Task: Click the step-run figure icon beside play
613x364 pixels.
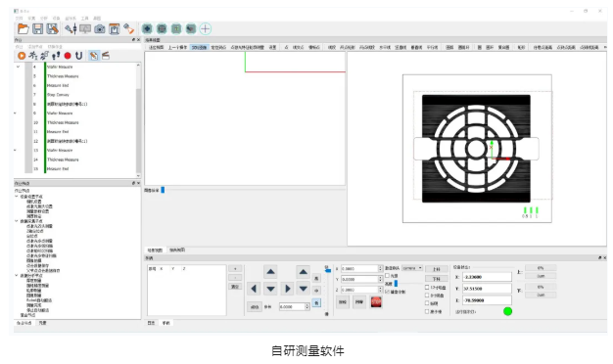Action: (33, 56)
